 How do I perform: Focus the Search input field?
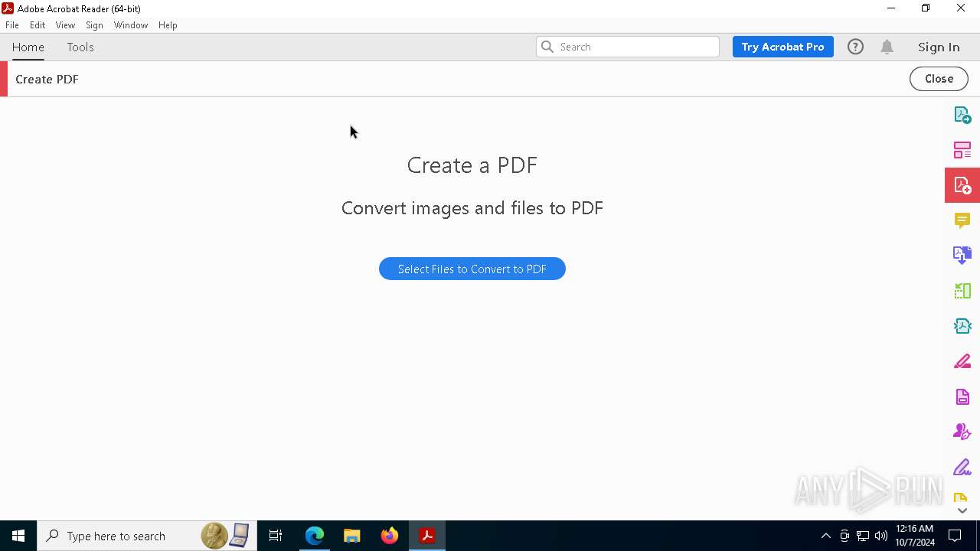(628, 47)
